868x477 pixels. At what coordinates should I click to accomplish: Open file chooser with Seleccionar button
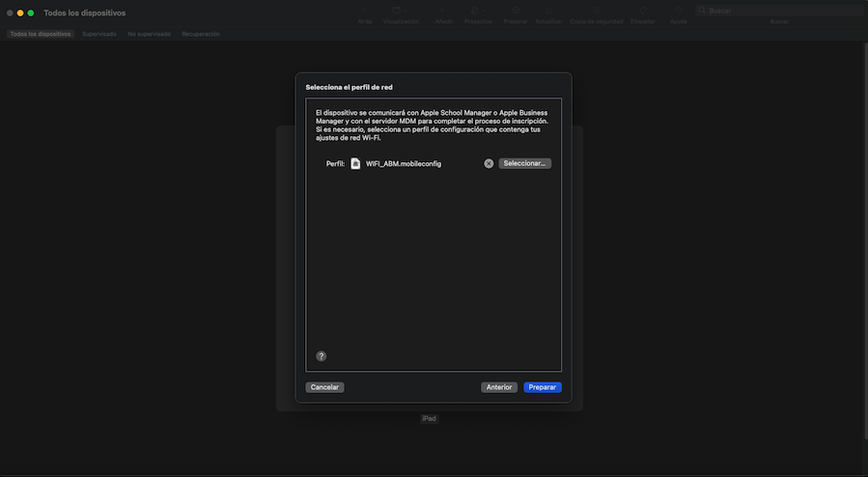[525, 163]
